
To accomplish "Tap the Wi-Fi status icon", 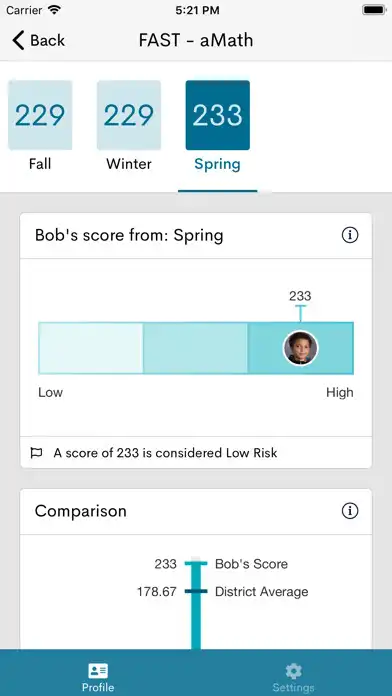I will (x=55, y=10).
